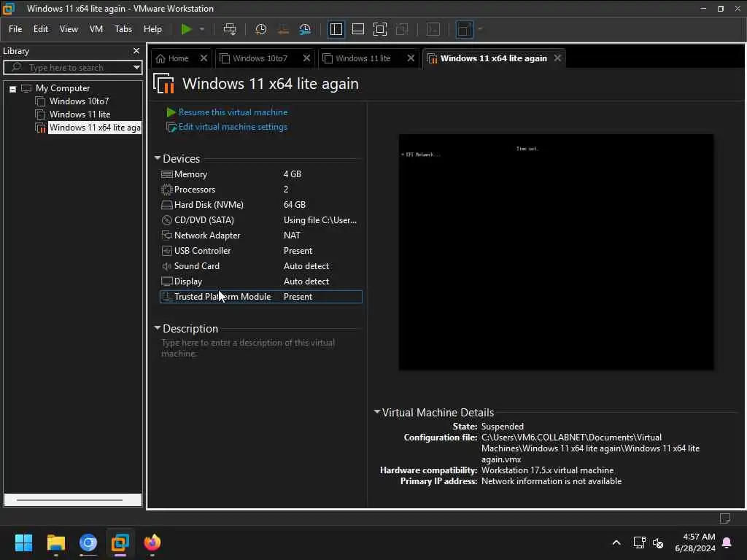
Task: Click the taskbar clock showing 4:57 AM
Action: pyautogui.click(x=695, y=542)
